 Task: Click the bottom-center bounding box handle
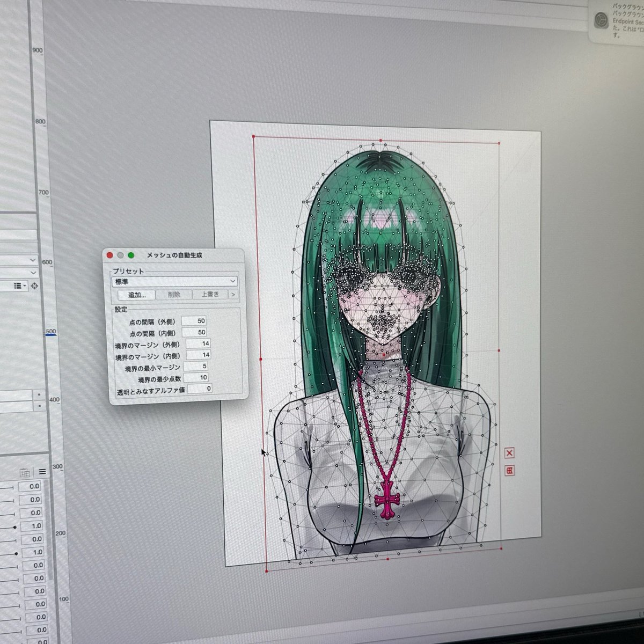[387, 559]
